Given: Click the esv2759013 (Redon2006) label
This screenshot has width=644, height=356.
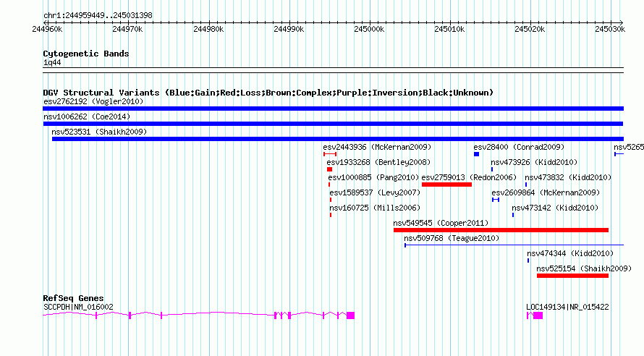Looking at the screenshot, I should 469,177.
